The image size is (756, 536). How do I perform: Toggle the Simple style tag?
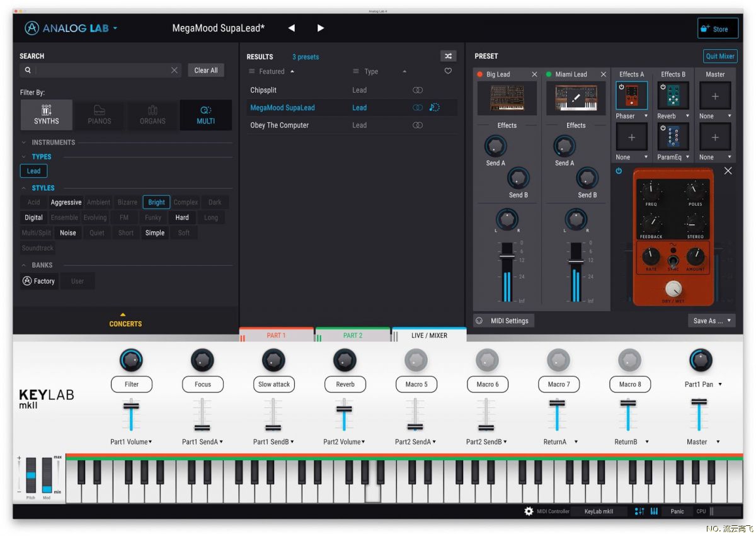point(155,232)
